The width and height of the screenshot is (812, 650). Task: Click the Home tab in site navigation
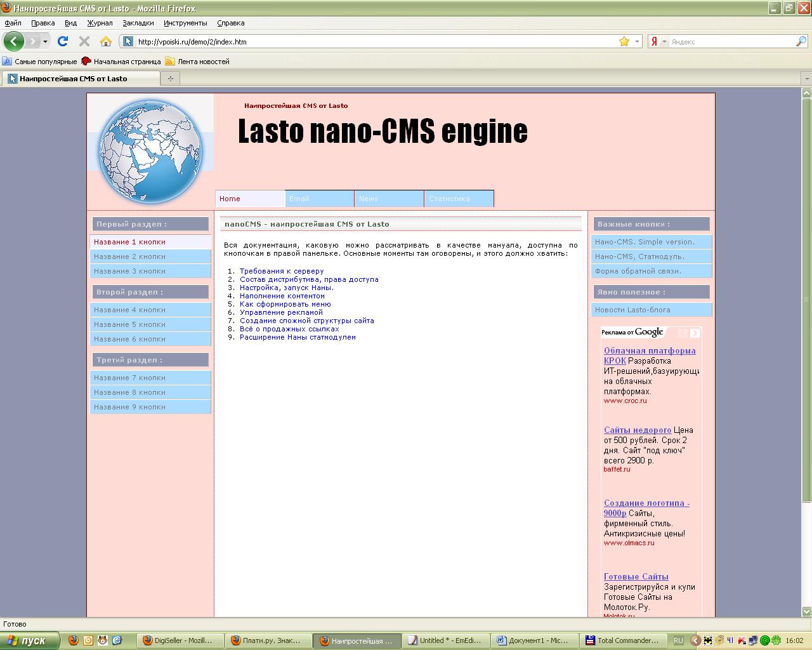tap(250, 199)
